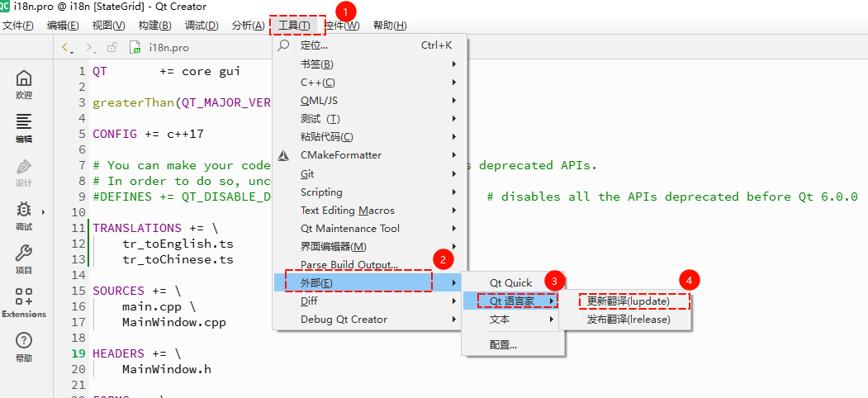The width and height of the screenshot is (868, 398).
Task: Select Qt Quick in external submenu
Action: (x=513, y=283)
